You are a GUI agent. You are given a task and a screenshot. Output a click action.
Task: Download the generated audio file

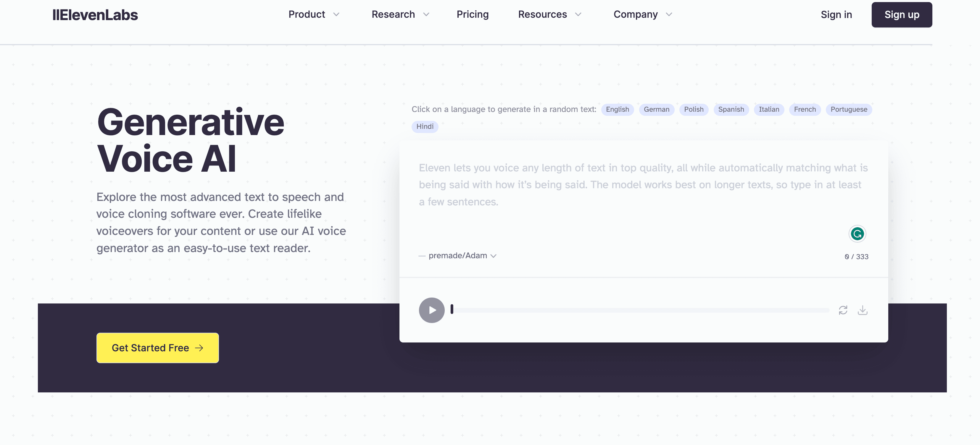(x=863, y=310)
